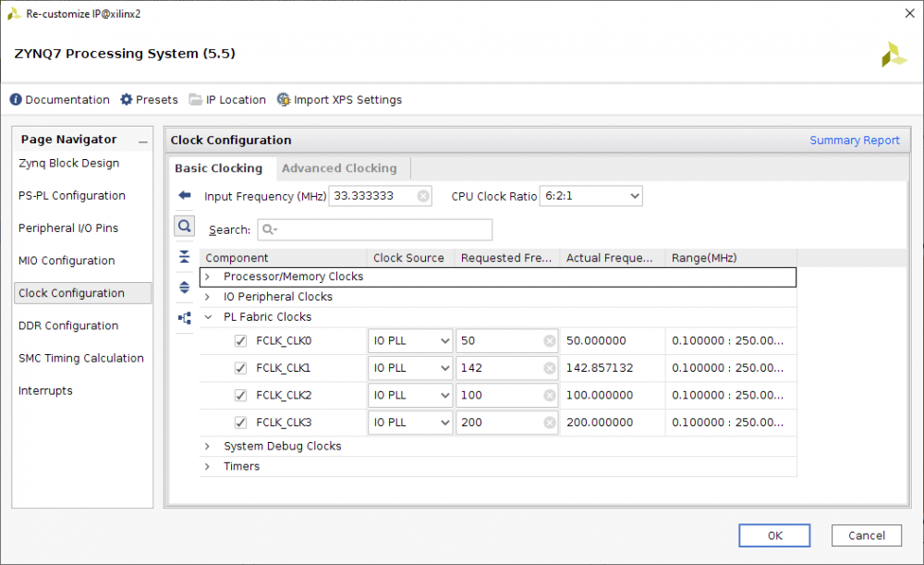Viewport: 924px width, 565px height.
Task: Open the CPU Clock Ratio dropdown
Action: coord(590,196)
